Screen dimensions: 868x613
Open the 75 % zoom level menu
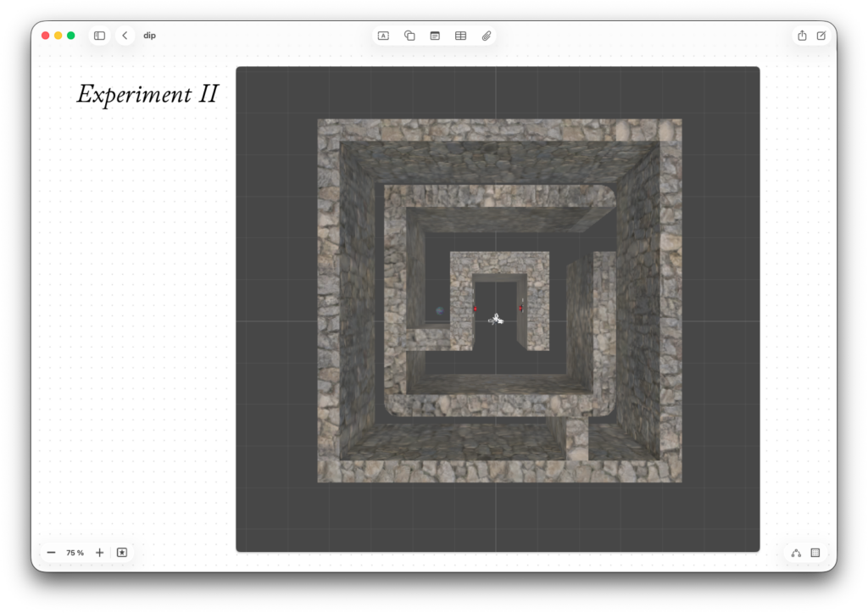point(75,553)
